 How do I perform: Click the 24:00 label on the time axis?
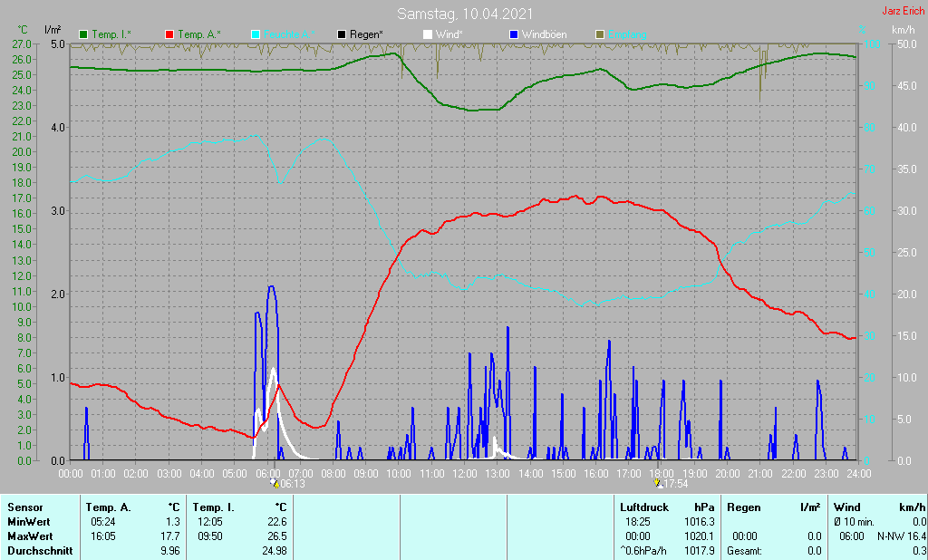tap(859, 474)
